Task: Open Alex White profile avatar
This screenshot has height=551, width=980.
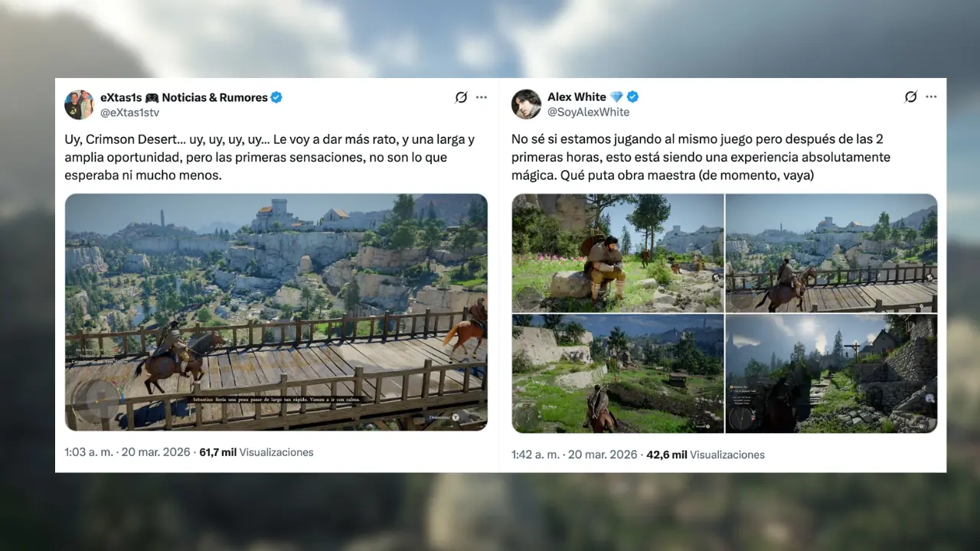Action: pyautogui.click(x=527, y=104)
